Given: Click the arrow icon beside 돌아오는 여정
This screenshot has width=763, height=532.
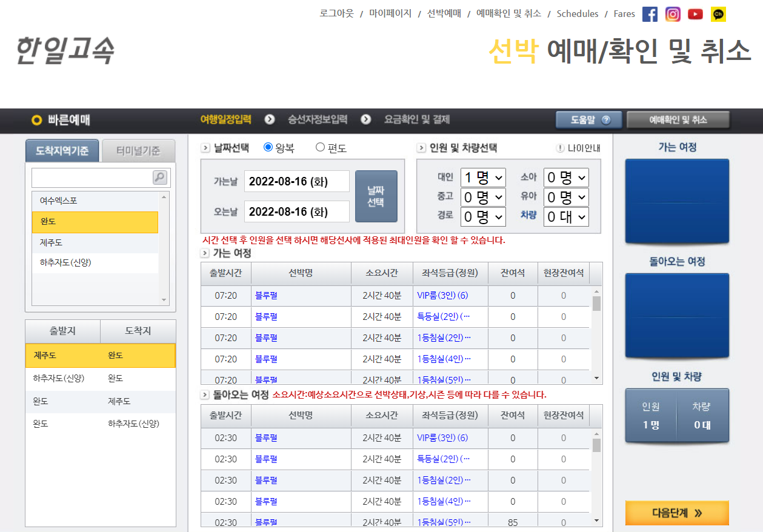Looking at the screenshot, I should click(x=205, y=394).
